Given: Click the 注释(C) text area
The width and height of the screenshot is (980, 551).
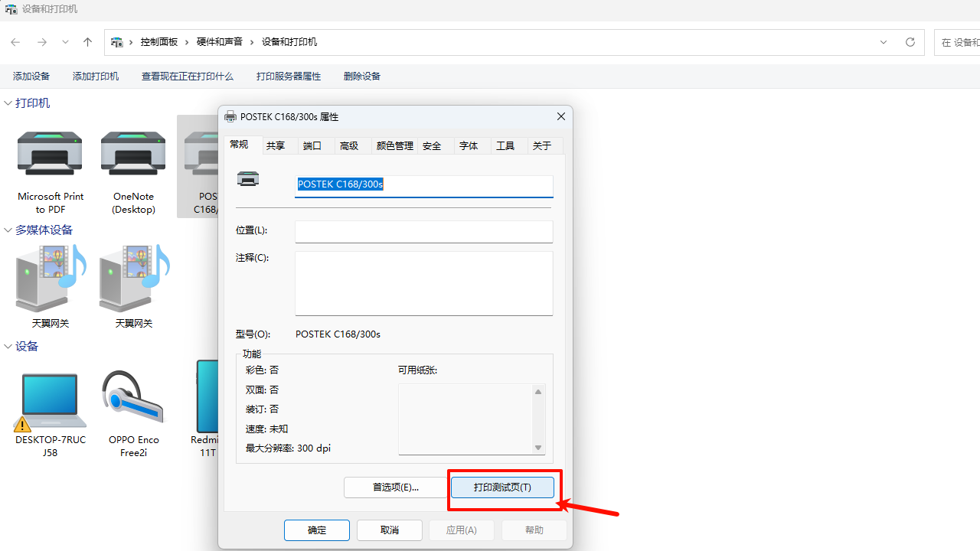Looking at the screenshot, I should pos(424,283).
